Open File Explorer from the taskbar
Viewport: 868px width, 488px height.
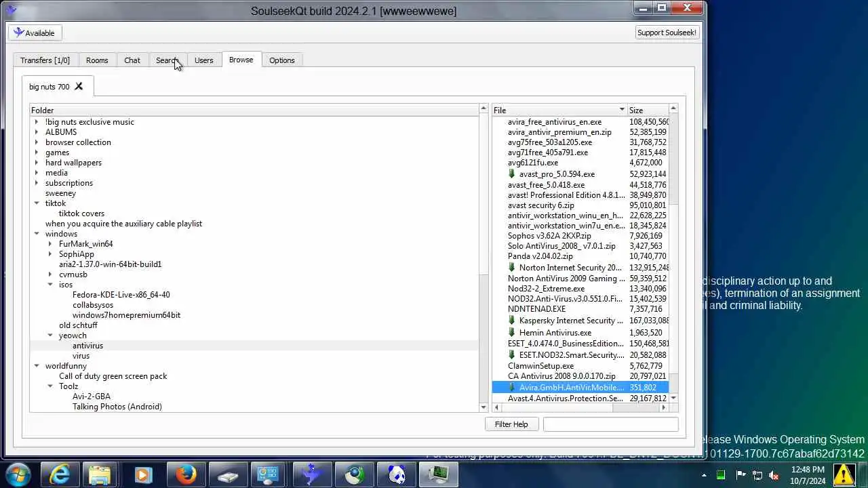100,475
